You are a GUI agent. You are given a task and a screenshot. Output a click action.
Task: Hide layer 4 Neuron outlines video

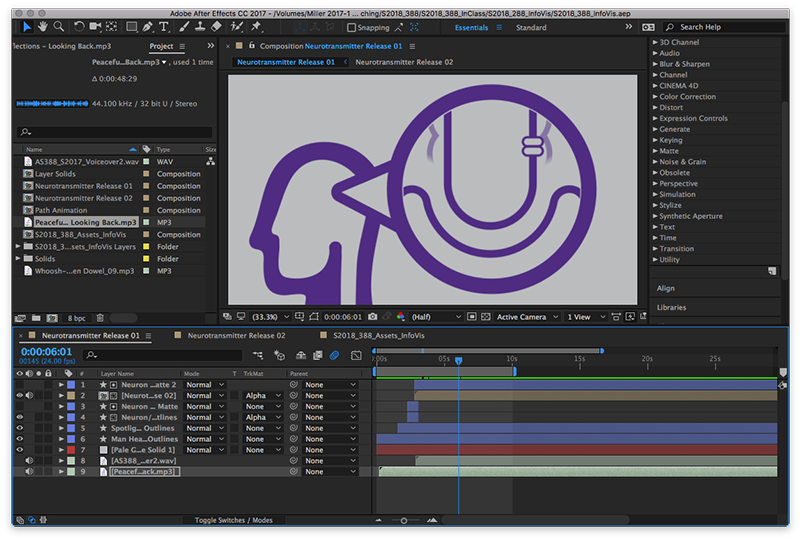(20, 418)
